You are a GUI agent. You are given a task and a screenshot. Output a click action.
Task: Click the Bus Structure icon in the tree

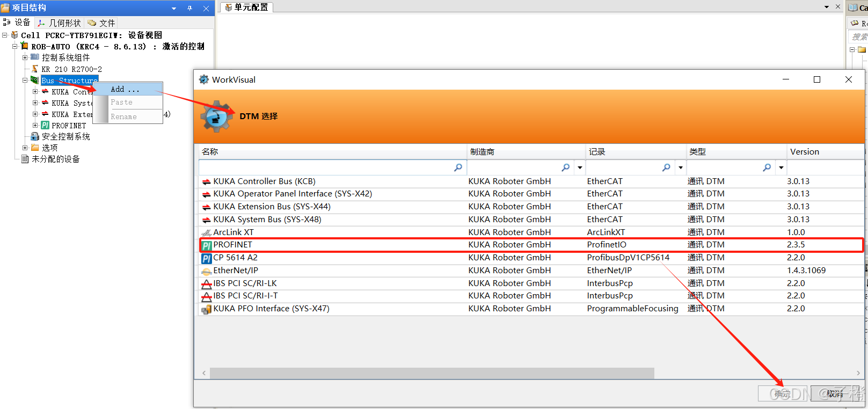pos(35,80)
